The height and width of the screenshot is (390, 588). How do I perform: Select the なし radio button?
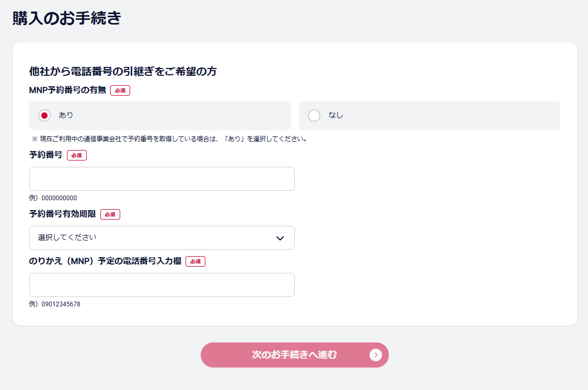(x=314, y=116)
